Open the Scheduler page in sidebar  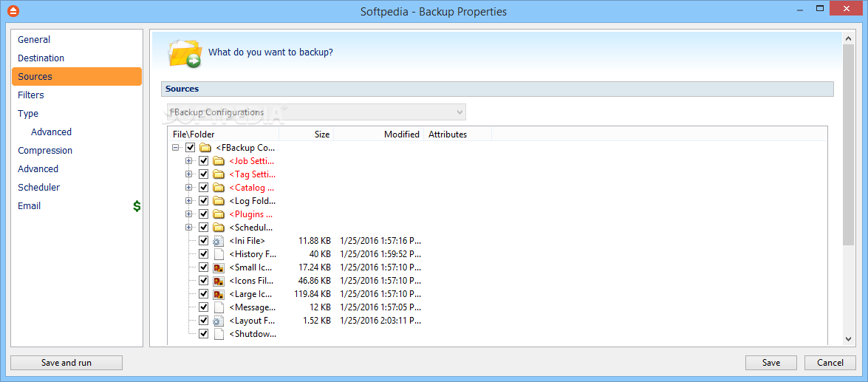tap(77, 187)
